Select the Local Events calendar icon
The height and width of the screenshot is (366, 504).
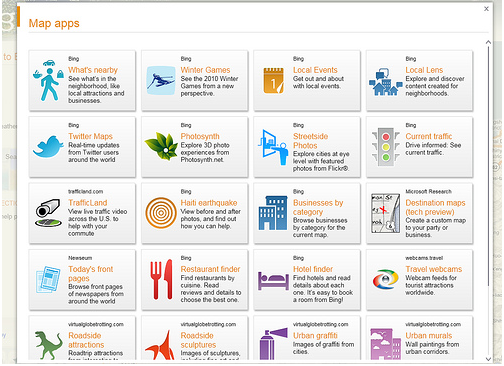[273, 80]
